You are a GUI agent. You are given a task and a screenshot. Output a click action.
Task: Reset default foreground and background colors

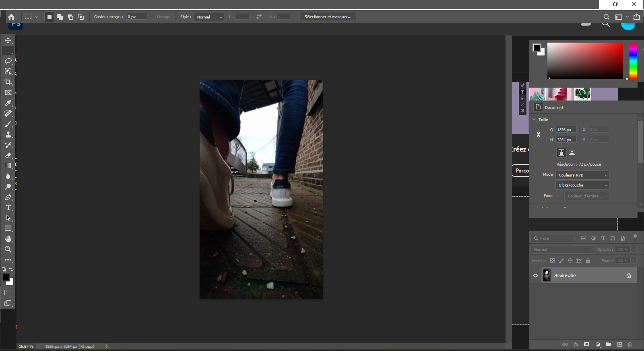[x=4, y=269]
